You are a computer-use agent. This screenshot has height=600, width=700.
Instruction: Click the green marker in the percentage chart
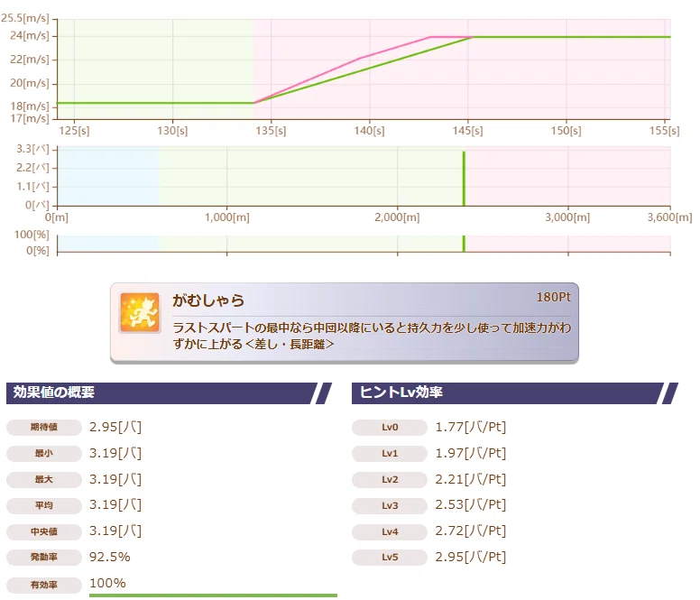pyautogui.click(x=464, y=244)
